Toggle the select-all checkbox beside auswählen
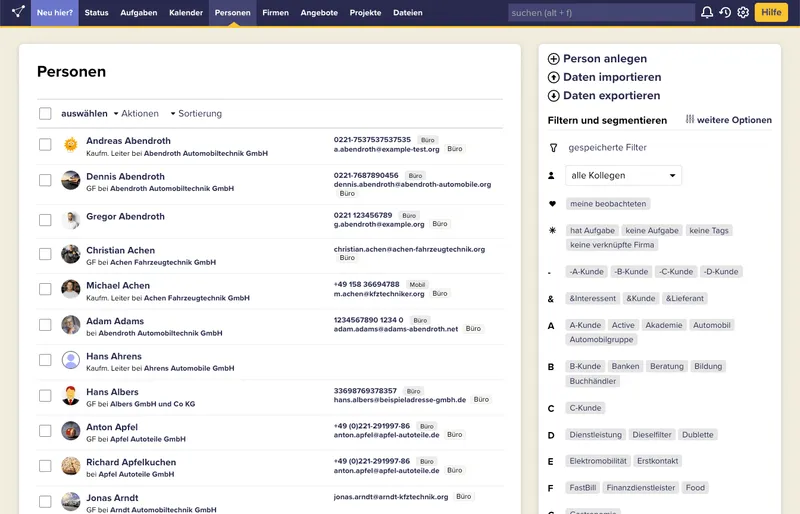The width and height of the screenshot is (800, 514). (x=45, y=114)
